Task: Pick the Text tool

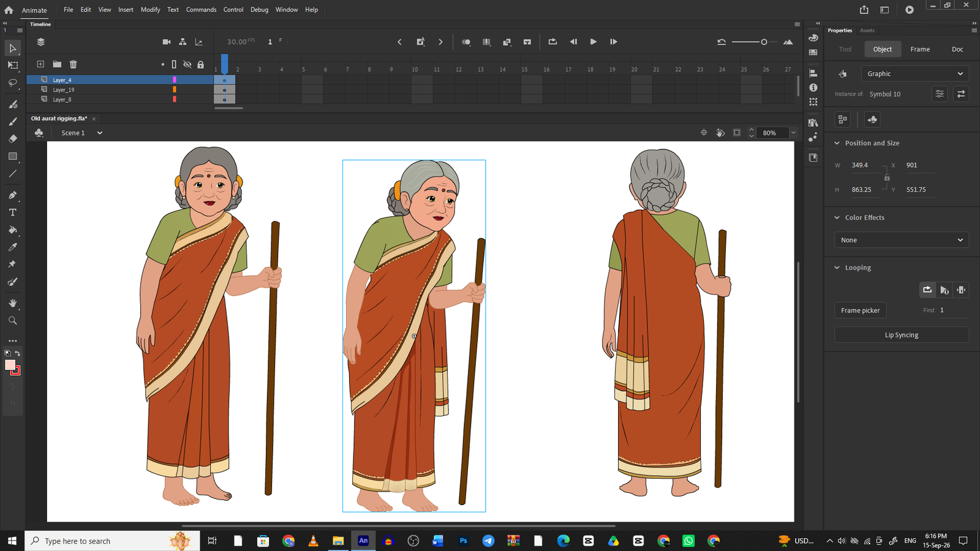Action: click(x=13, y=212)
